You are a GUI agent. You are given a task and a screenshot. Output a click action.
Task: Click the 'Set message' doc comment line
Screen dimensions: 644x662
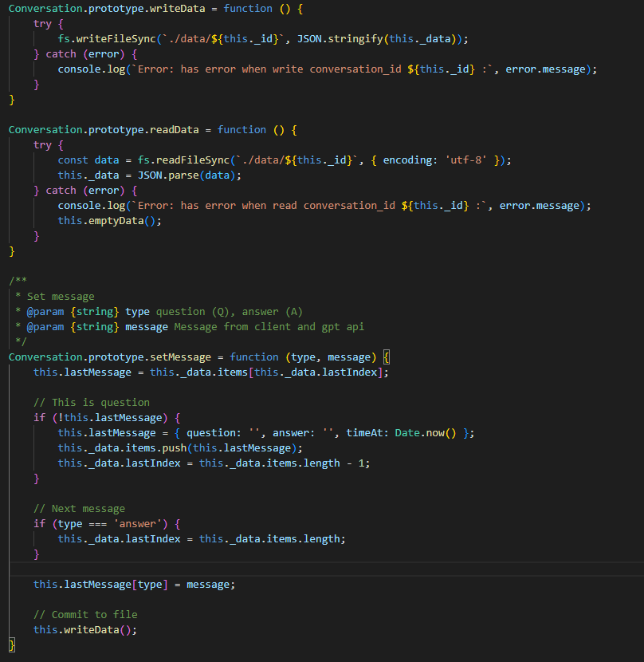61,297
